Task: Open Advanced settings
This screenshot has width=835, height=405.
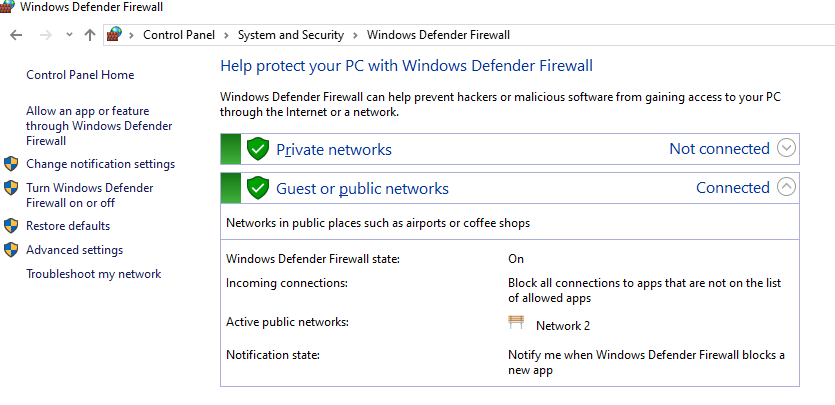Action: (75, 250)
